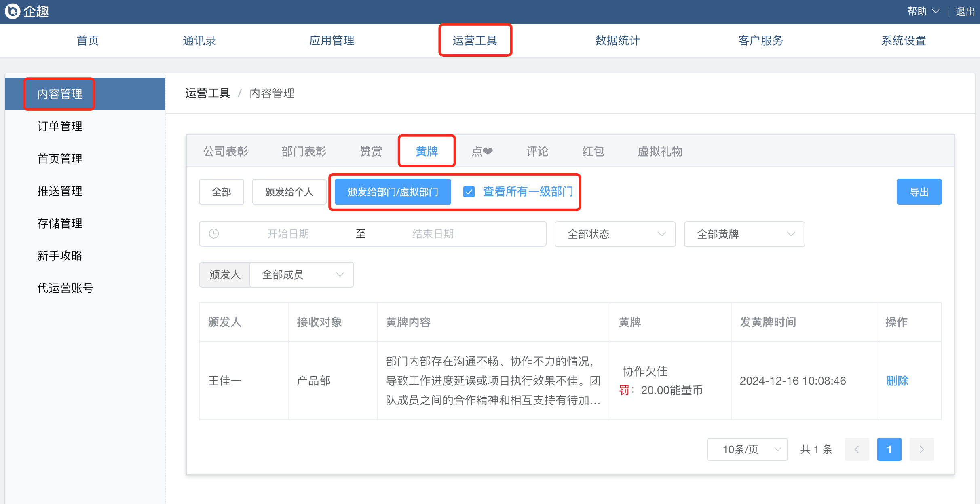Viewport: 980px width, 504px height.
Task: Open 订单管理 in the sidebar
Action: tap(60, 126)
